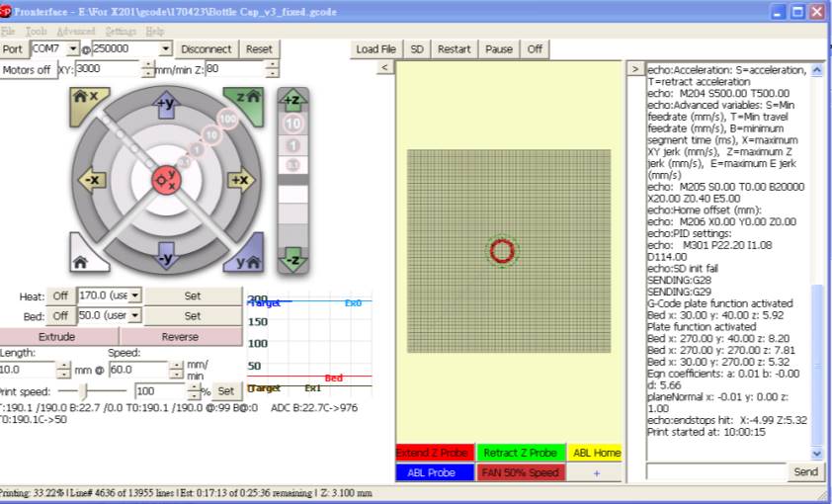Jog the head with +y arrow
Viewport: 832px width, 504px height.
(x=166, y=102)
